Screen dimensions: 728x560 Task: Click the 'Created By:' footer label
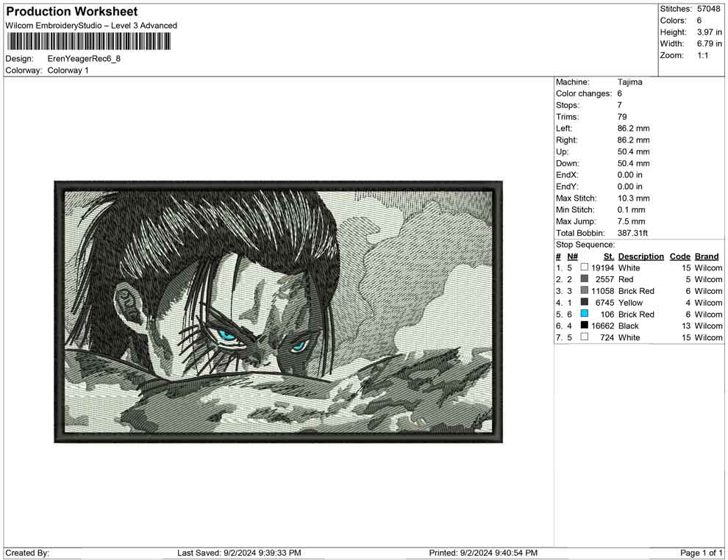click(27, 553)
